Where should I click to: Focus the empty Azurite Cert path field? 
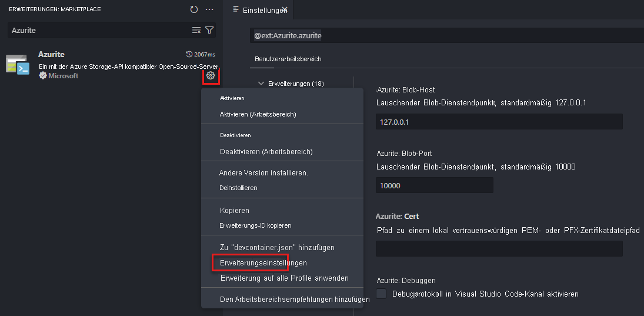coord(499,248)
